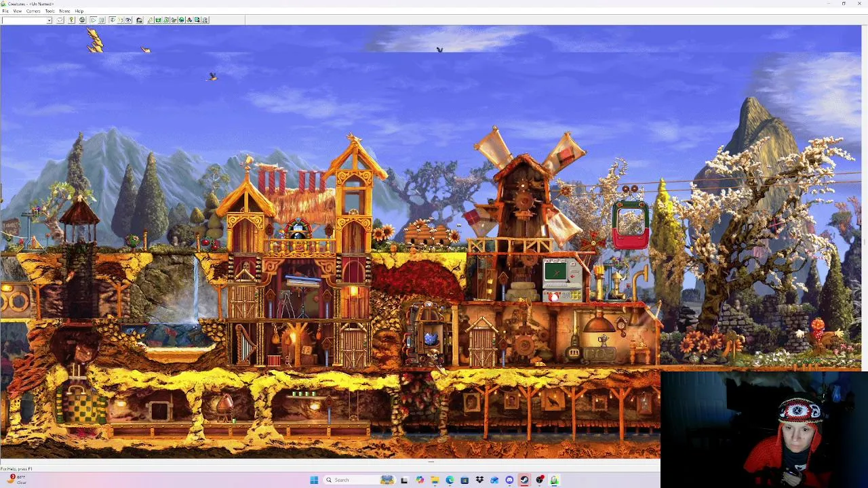The width and height of the screenshot is (868, 488).
Task: Click the taskbar Search box
Action: point(359,480)
